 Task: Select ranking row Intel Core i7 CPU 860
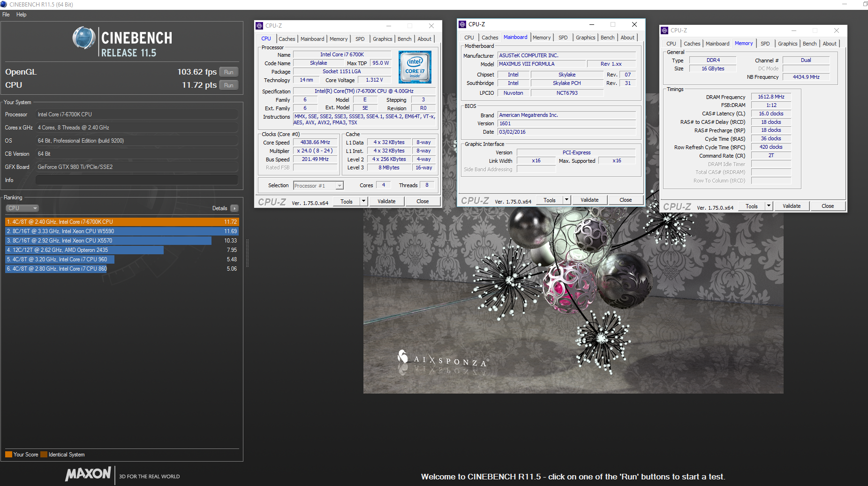tap(122, 269)
